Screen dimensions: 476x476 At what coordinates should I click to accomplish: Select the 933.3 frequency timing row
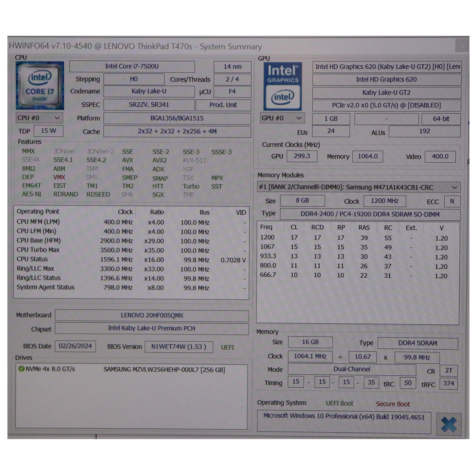358,257
